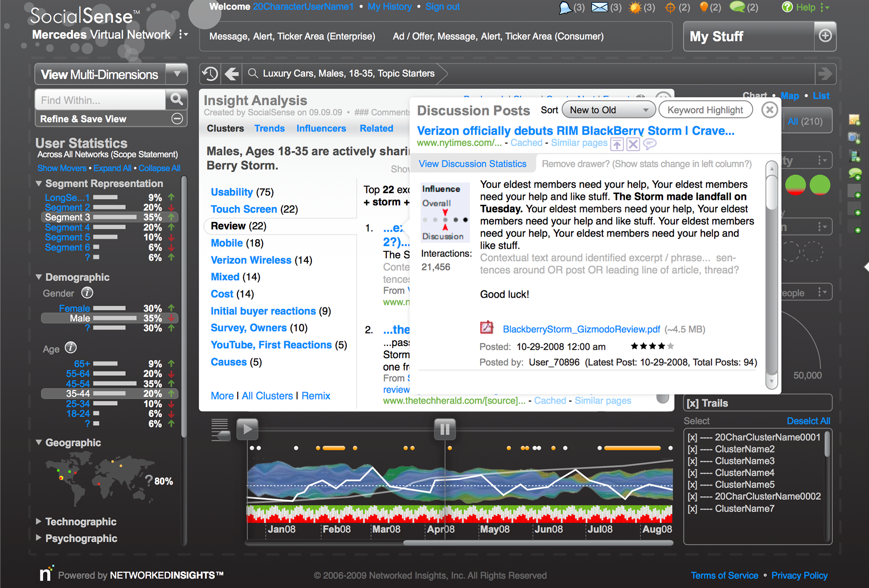Toggle ClusterName7 trail checkbox

(692, 508)
